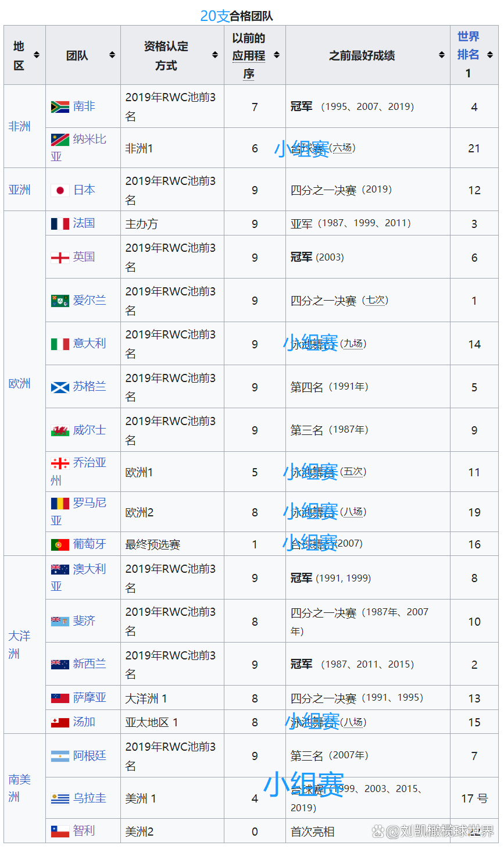
Task: Click the 大洋洲 1 qualification cell
Action: [172, 698]
